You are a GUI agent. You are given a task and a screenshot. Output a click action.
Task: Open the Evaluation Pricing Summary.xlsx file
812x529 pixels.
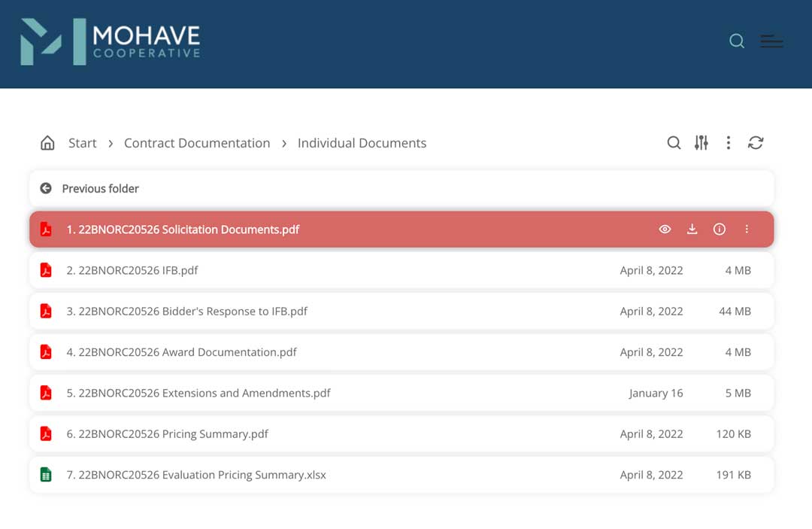(x=401, y=475)
